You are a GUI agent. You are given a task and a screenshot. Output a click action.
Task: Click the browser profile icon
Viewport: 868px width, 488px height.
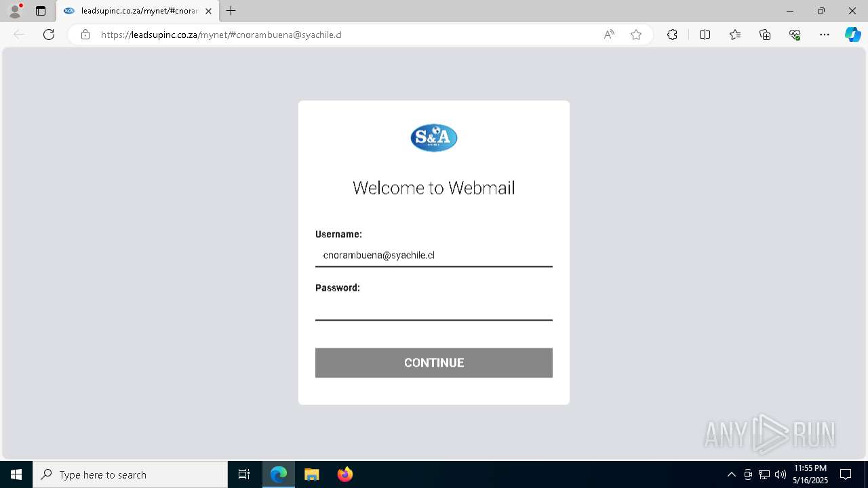click(15, 11)
